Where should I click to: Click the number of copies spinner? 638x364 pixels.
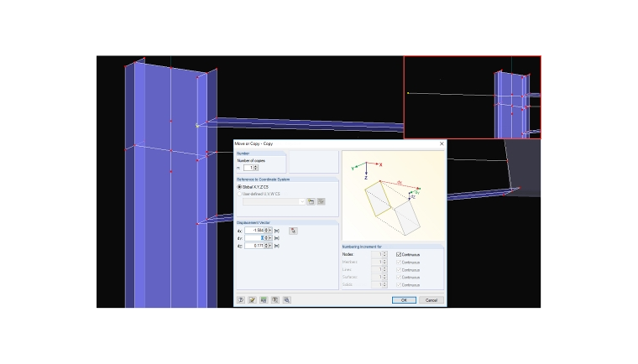[256, 168]
